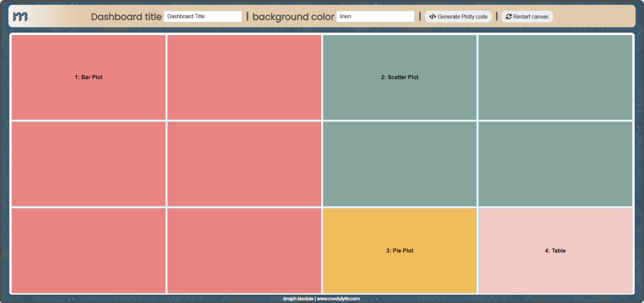Click the circular refresh arrows icon

click(508, 16)
